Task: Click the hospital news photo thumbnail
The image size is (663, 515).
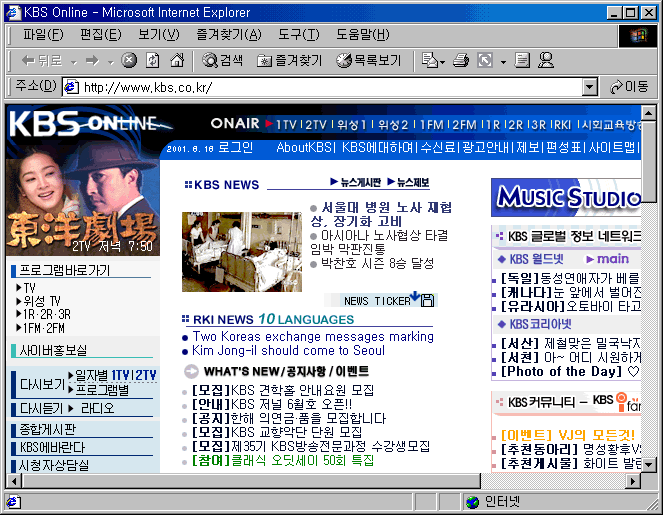Action: coord(242,252)
